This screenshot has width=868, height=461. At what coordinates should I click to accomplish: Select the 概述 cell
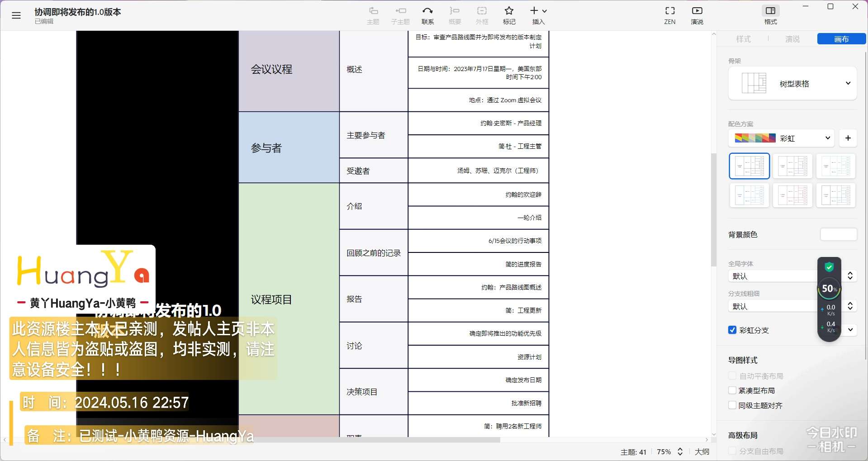click(x=374, y=71)
